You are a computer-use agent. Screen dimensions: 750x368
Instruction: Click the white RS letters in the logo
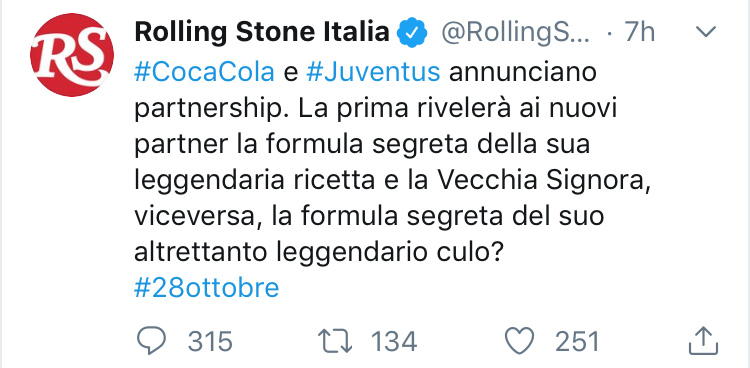tap(70, 54)
